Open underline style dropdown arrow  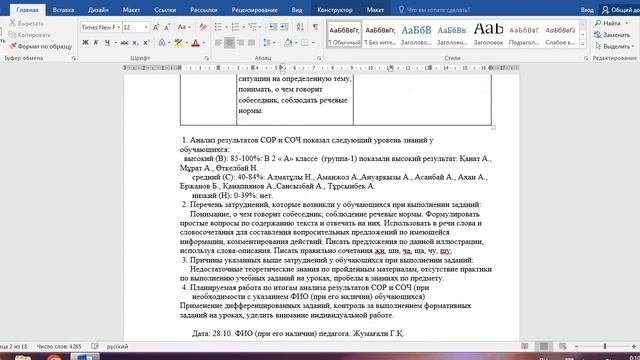116,42
